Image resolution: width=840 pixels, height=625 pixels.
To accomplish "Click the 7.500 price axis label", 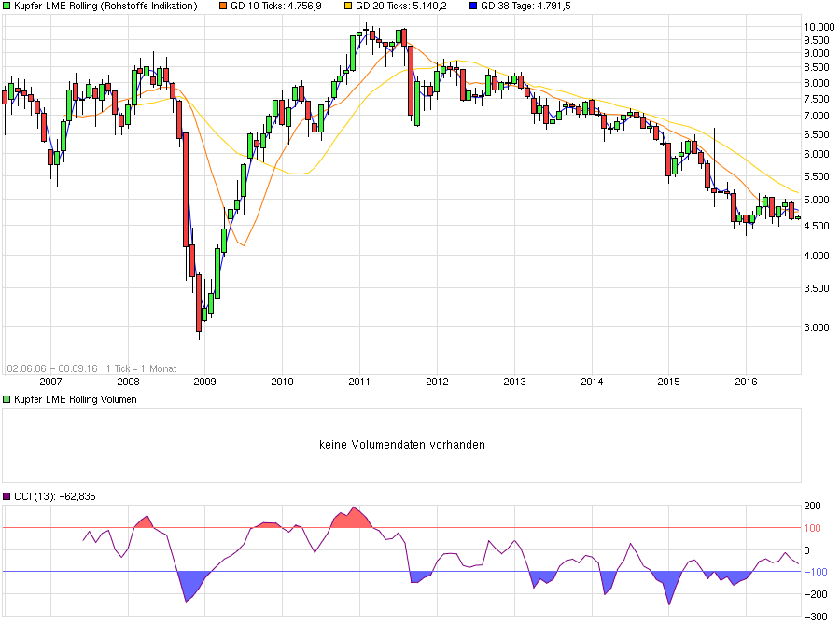I will (817, 99).
